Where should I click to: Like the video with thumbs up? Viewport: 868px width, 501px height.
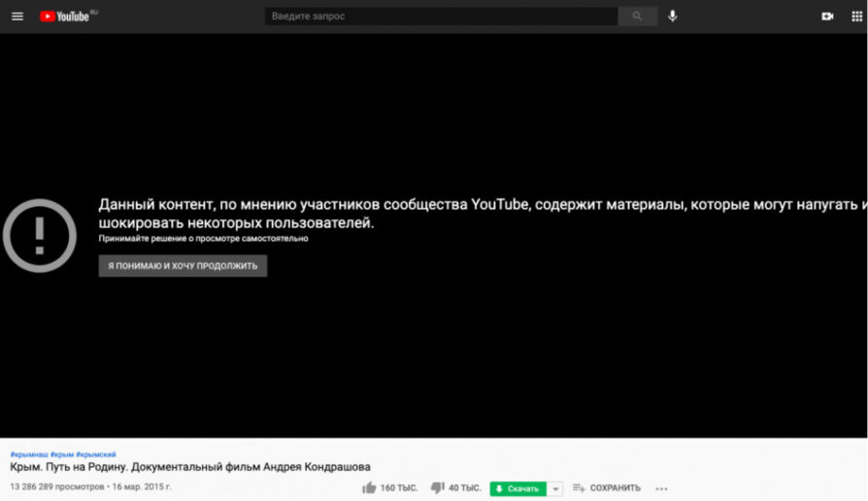tap(369, 487)
